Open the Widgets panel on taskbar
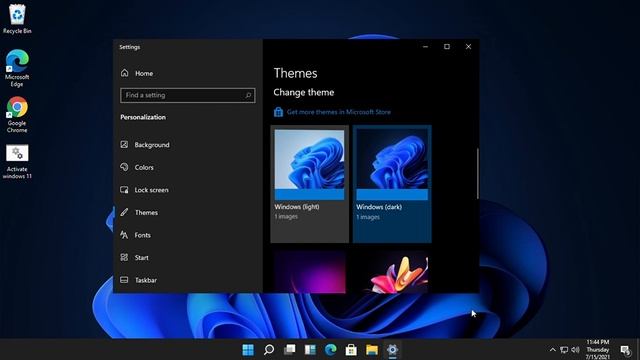 click(x=310, y=350)
